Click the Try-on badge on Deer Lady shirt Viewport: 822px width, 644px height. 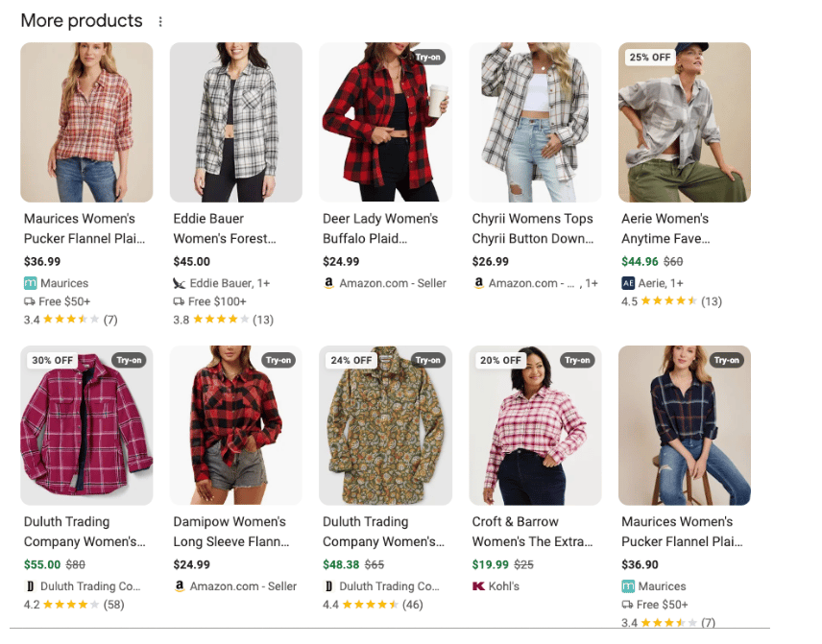[427, 58]
